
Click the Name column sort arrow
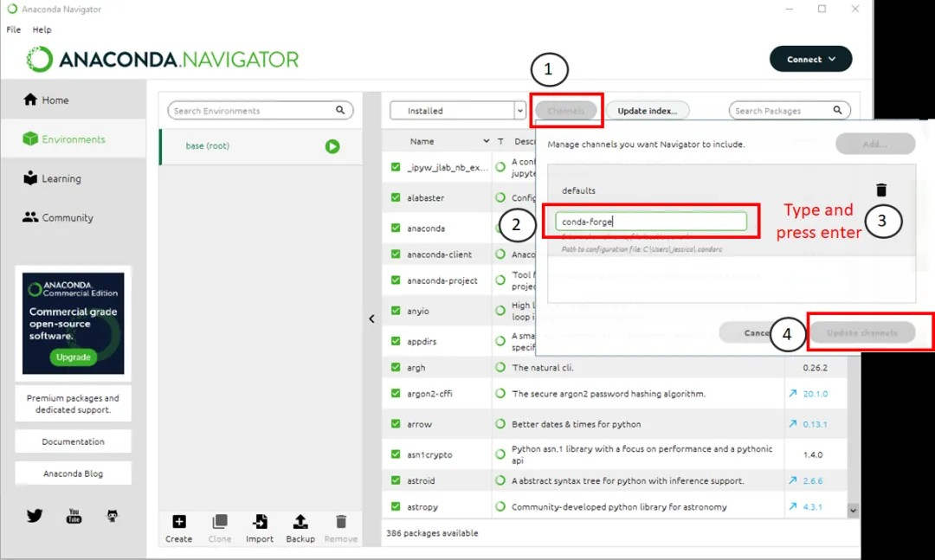[x=486, y=141]
